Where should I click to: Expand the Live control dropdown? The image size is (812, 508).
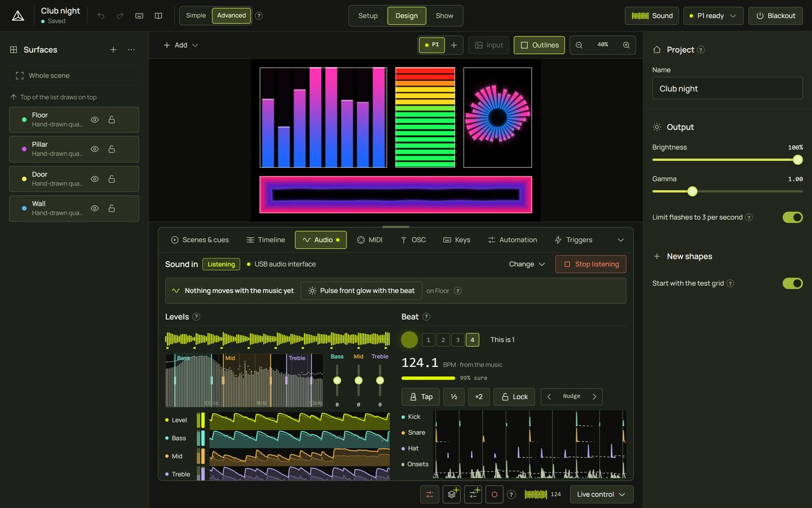pos(601,495)
